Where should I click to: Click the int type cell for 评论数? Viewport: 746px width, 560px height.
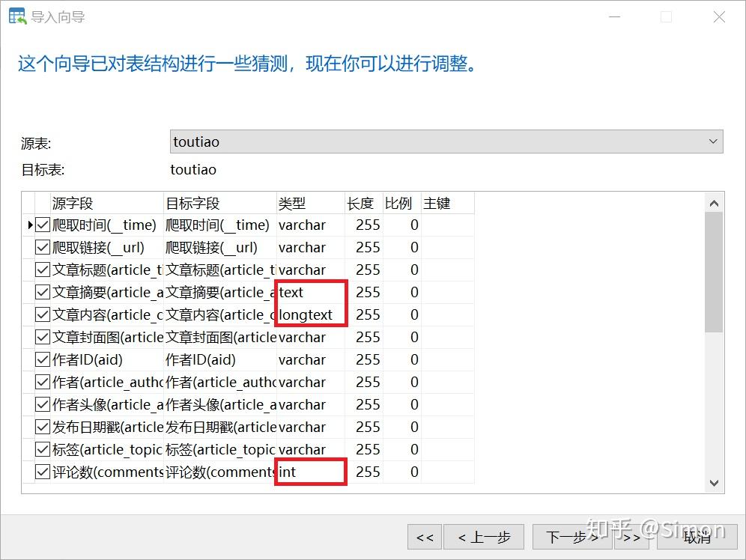pos(310,472)
